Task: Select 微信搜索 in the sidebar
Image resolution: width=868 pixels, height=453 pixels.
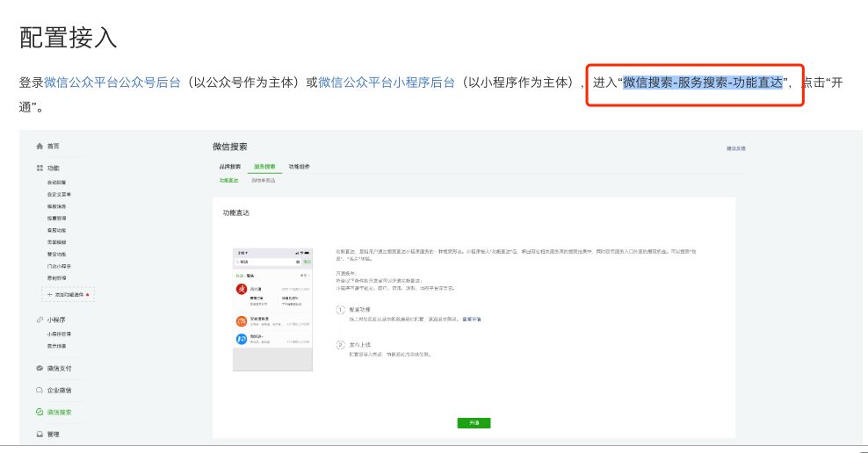Action: [x=59, y=412]
